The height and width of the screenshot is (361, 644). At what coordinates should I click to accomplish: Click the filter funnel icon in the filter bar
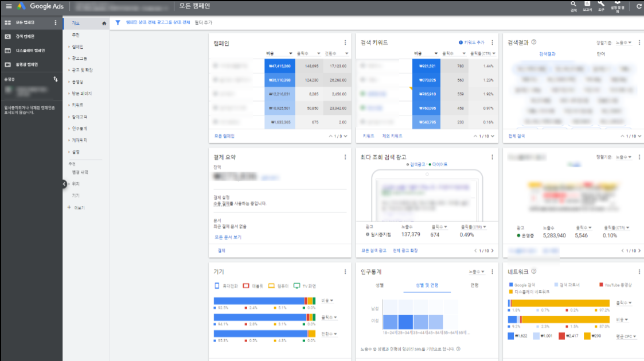coord(119,21)
